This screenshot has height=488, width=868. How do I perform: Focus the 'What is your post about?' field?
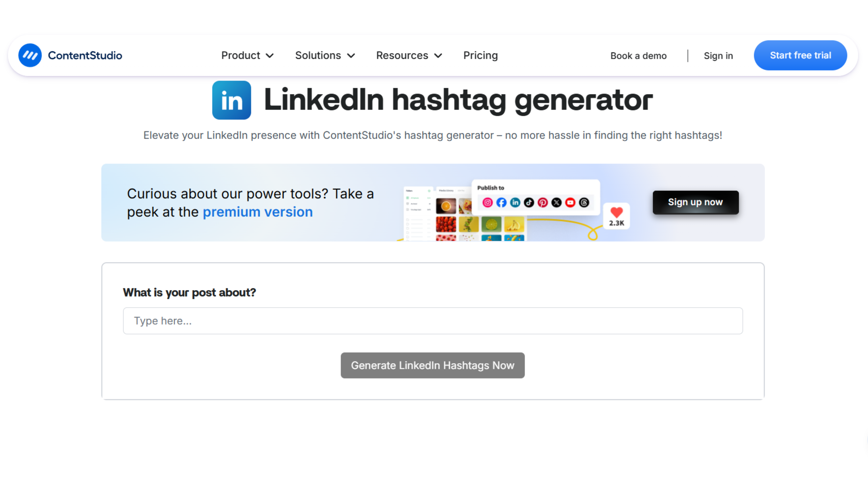433,321
